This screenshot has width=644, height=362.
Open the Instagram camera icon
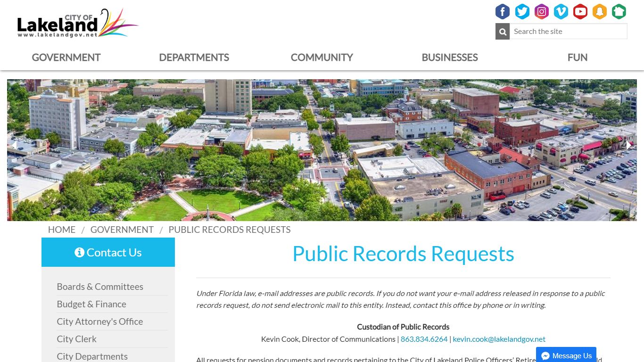541,11
